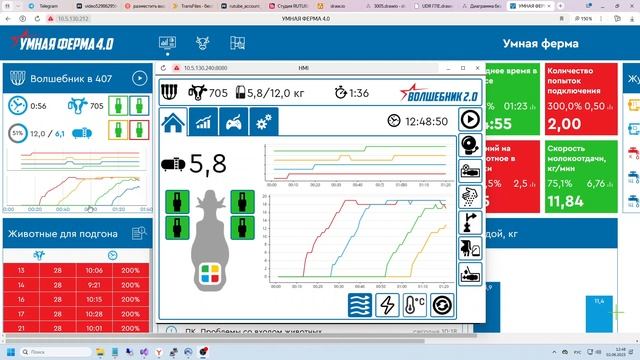Click the 51% circular progress indicator
Viewport: 640px width, 360px height.
pos(18,133)
